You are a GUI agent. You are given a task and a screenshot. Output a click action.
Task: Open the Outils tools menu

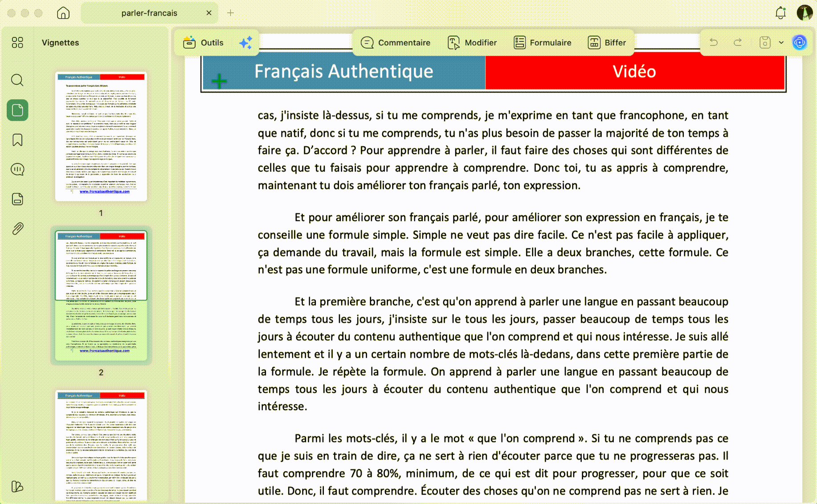203,43
